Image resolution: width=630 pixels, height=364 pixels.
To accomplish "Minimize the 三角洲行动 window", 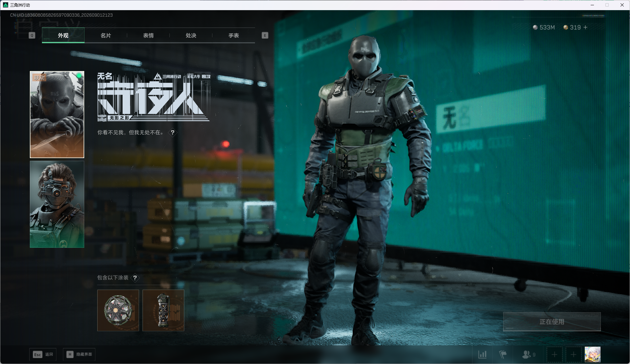I will pos(592,5).
